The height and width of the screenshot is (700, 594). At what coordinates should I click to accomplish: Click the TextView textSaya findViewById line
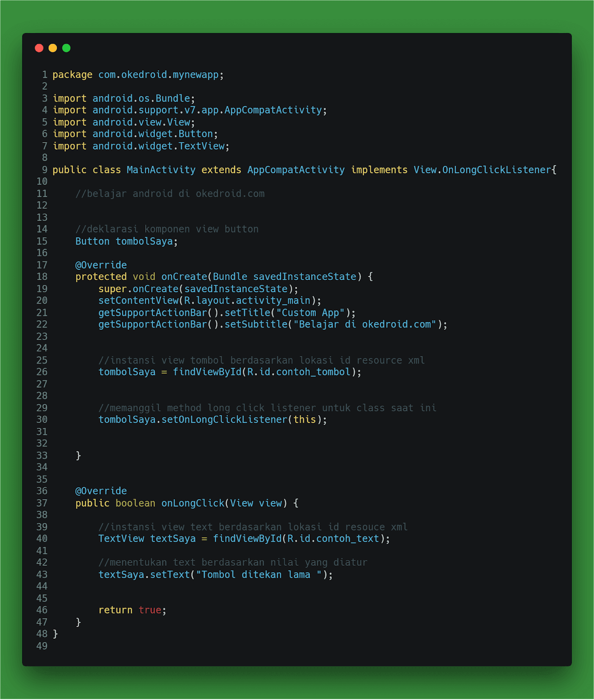[x=244, y=539]
